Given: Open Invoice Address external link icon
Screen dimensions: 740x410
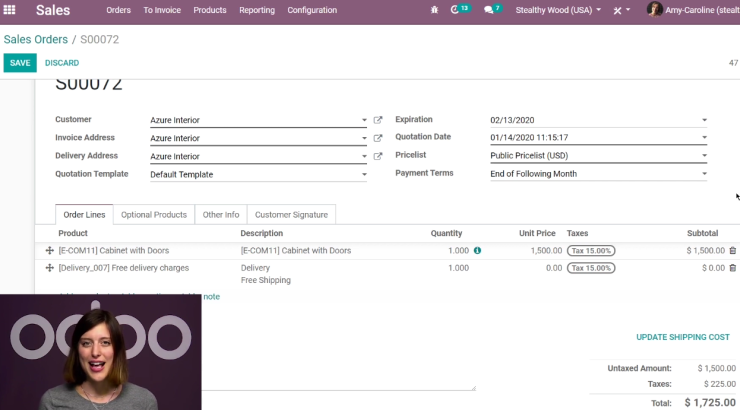Looking at the screenshot, I should pos(378,138).
